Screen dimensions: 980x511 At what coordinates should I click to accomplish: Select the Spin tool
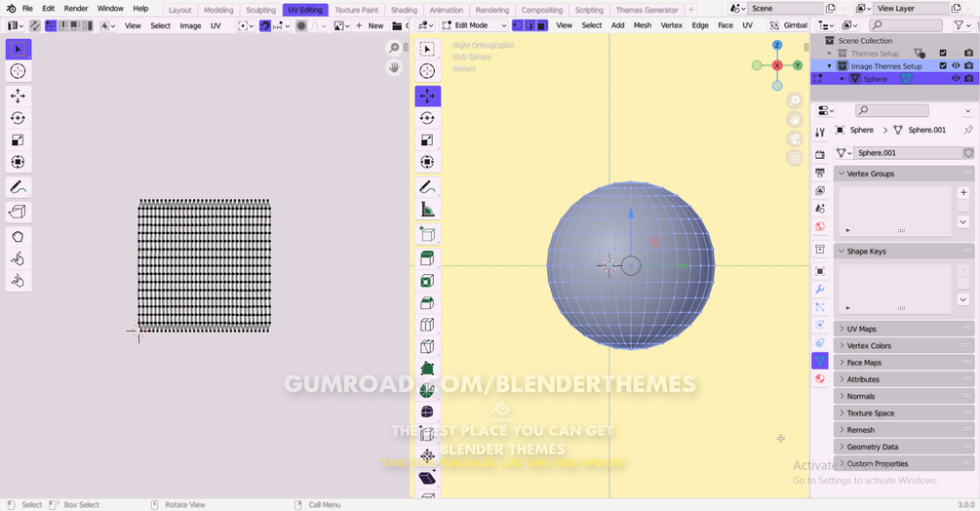point(427,390)
